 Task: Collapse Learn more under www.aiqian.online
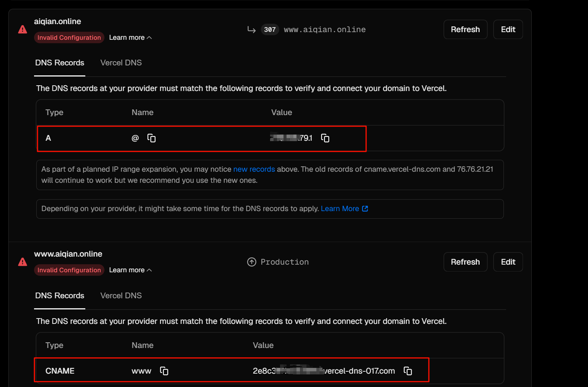(130, 270)
